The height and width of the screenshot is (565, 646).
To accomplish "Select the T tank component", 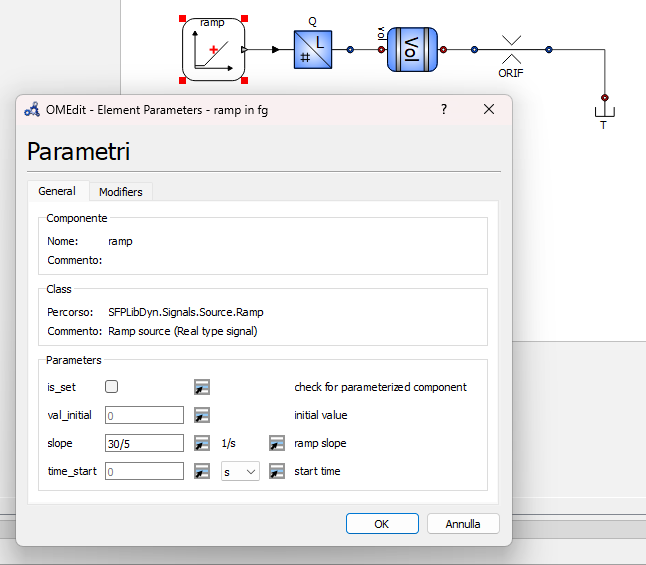I will (604, 112).
